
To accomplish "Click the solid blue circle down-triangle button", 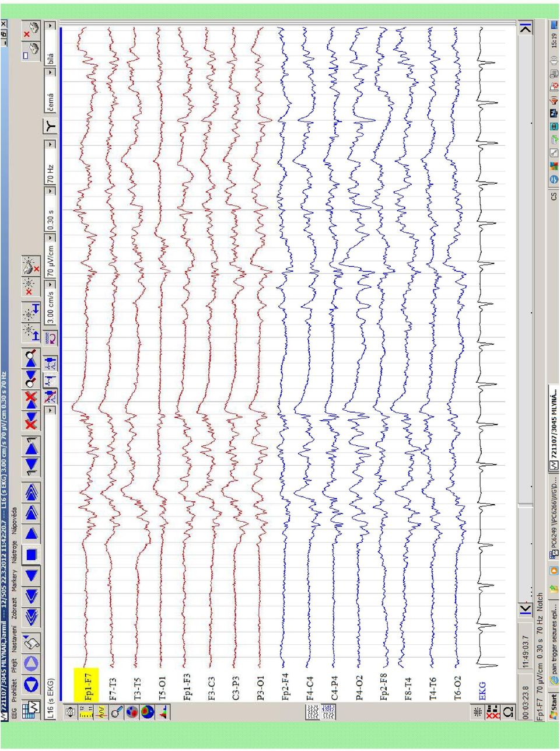I will pyautogui.click(x=31, y=684).
